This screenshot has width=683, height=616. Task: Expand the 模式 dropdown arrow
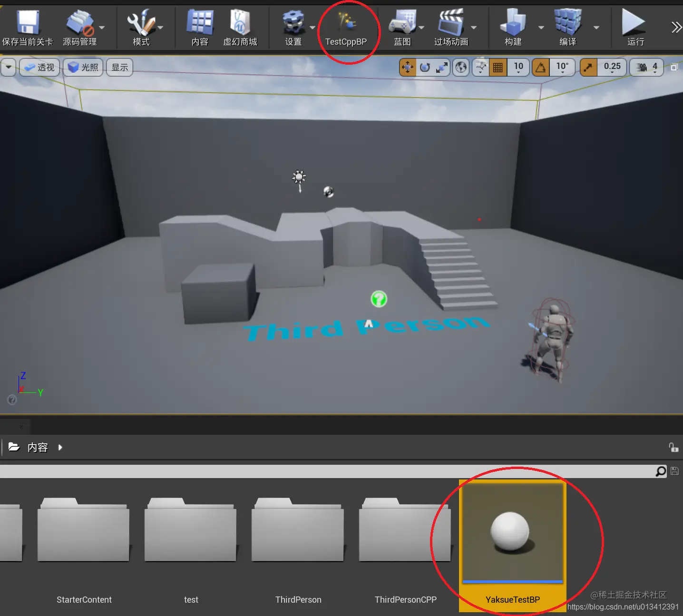click(160, 28)
